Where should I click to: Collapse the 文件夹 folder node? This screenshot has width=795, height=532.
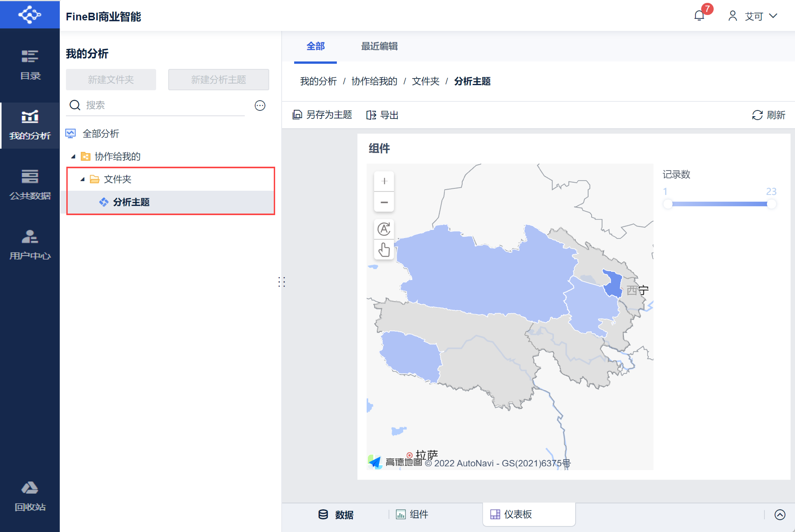[x=82, y=179]
